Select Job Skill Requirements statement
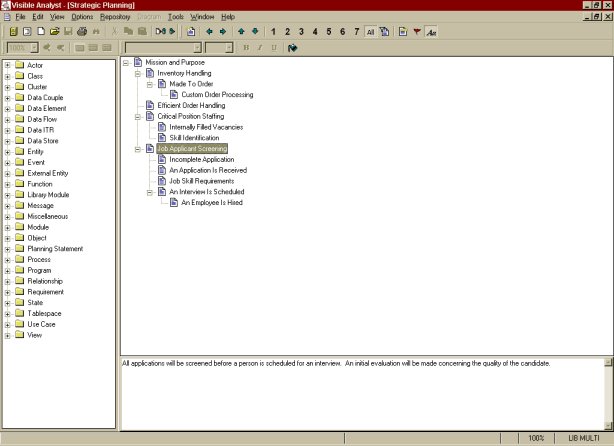614x446 pixels. tap(202, 181)
